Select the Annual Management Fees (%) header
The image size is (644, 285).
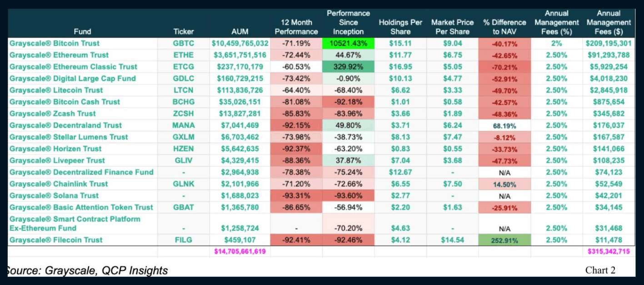pyautogui.click(x=557, y=23)
